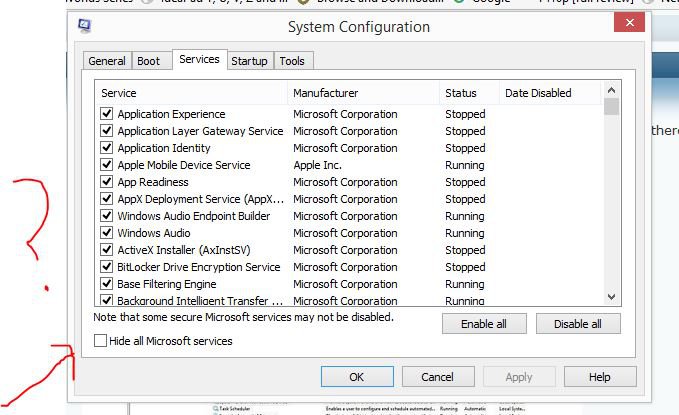This screenshot has width=679, height=415.
Task: Sort by Date Disabled column header
Action: pyautogui.click(x=550, y=93)
